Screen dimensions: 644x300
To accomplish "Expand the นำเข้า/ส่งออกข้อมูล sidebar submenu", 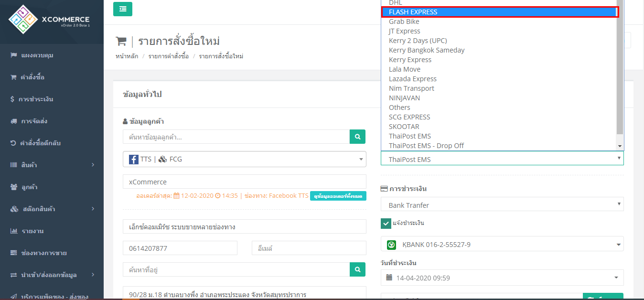I will pyautogui.click(x=93, y=275).
